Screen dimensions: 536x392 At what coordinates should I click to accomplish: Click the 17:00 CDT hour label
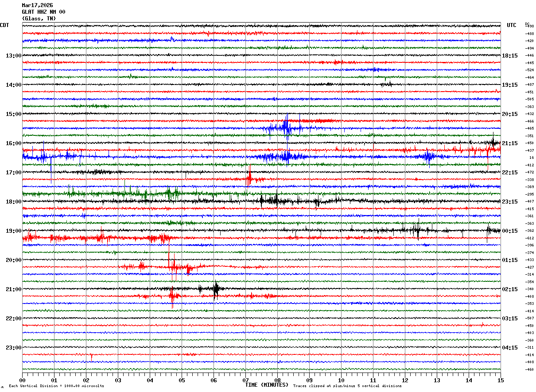(x=13, y=173)
